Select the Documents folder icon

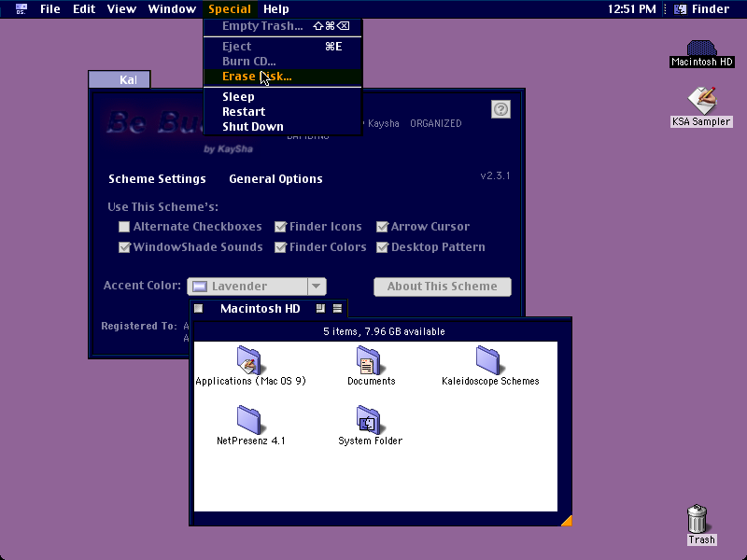369,360
